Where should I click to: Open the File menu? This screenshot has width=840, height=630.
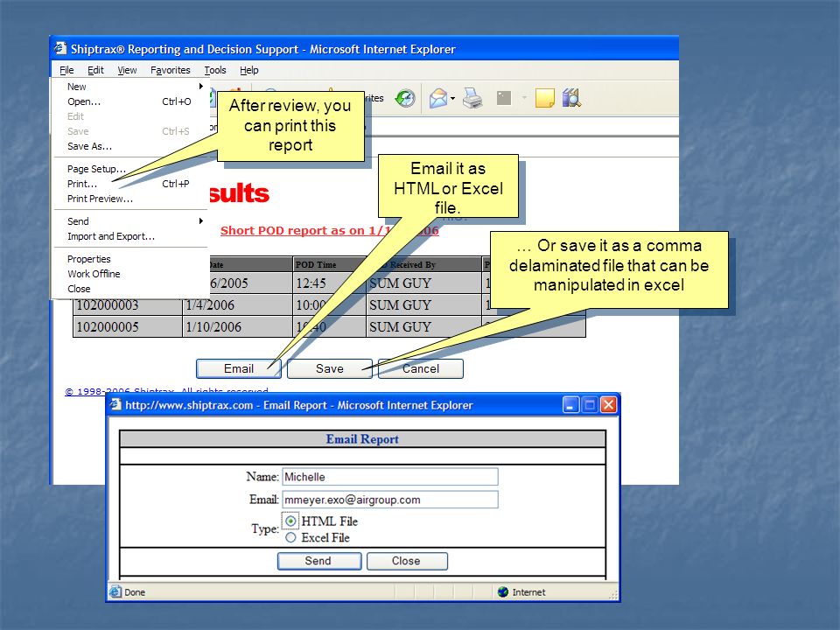coord(66,70)
